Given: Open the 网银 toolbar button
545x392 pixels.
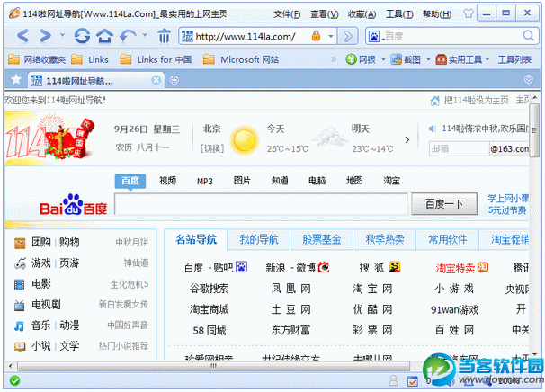Looking at the screenshot, I should tap(361, 59).
